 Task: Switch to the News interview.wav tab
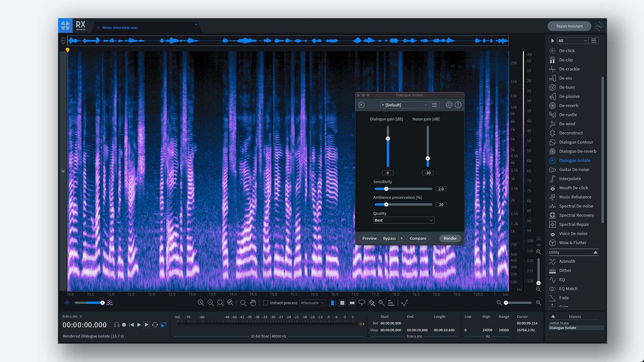click(120, 28)
